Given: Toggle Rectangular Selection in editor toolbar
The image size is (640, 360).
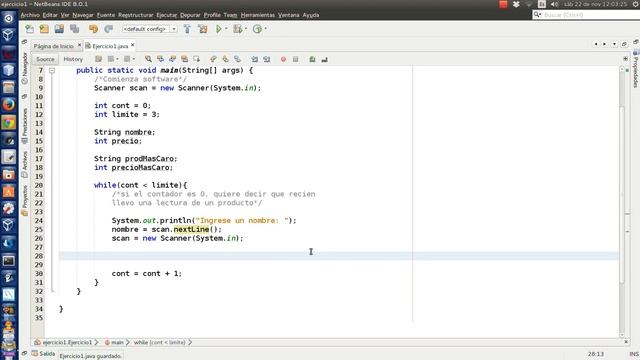Looking at the screenshot, I should (197, 59).
